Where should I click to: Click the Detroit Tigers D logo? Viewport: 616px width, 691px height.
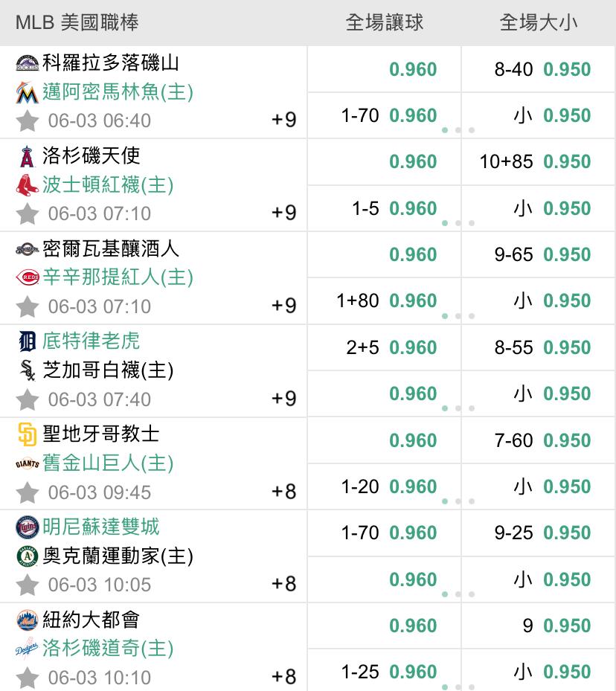(28, 341)
